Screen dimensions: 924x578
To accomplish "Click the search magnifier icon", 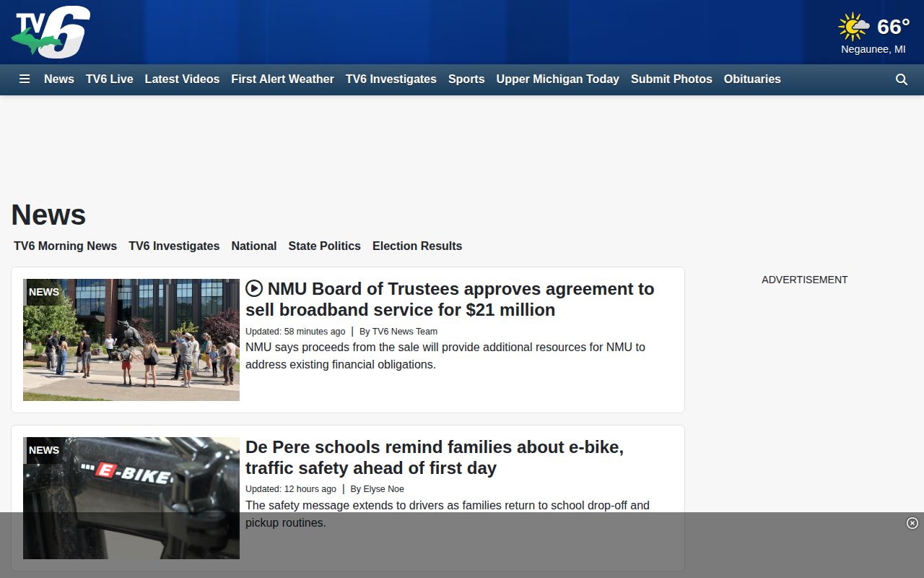I will click(x=902, y=79).
